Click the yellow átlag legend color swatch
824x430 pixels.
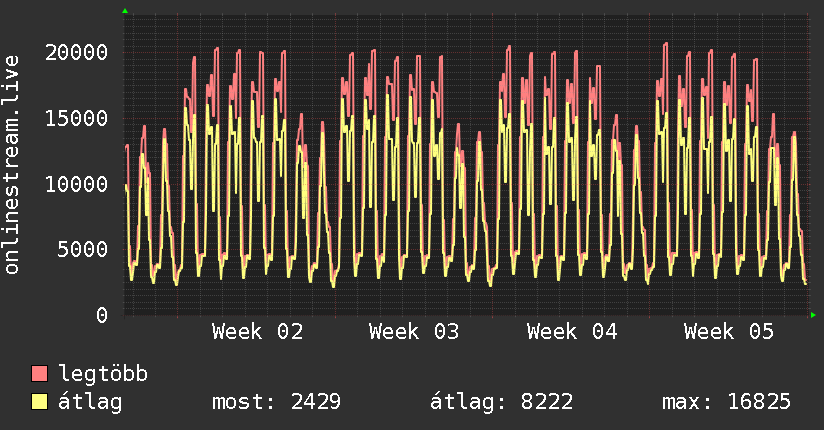[x=39, y=402]
